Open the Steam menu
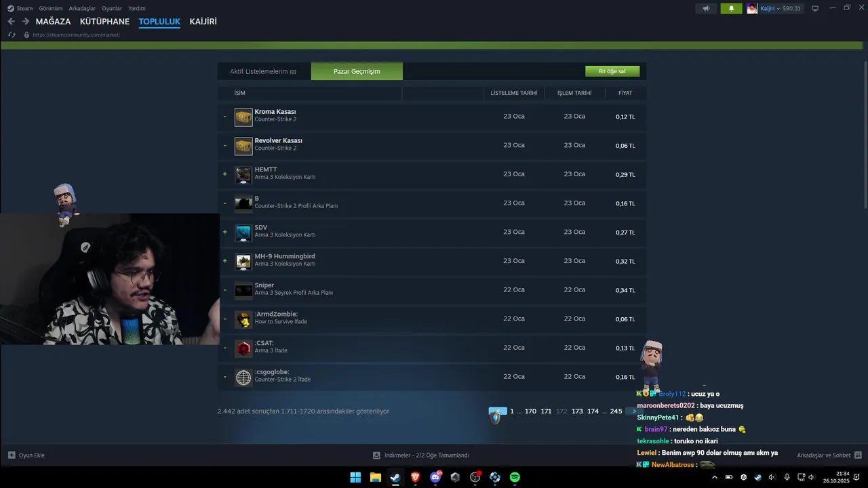 point(20,8)
